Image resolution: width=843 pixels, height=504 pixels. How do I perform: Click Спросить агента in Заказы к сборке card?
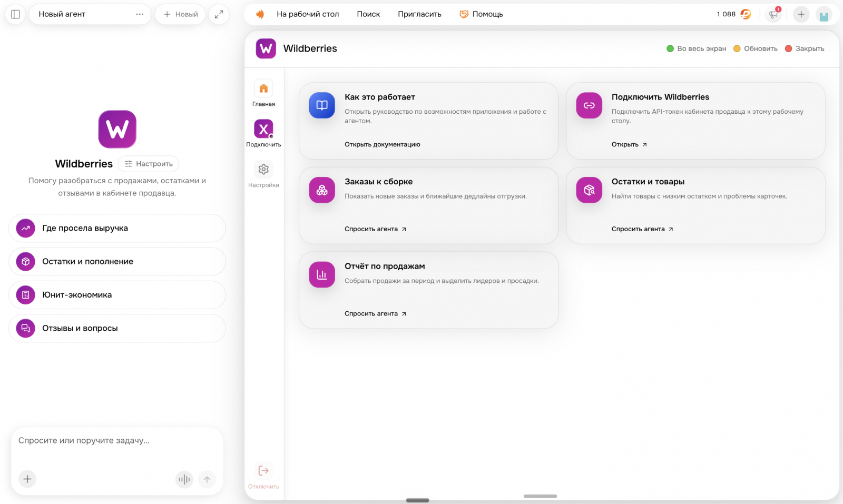point(375,229)
